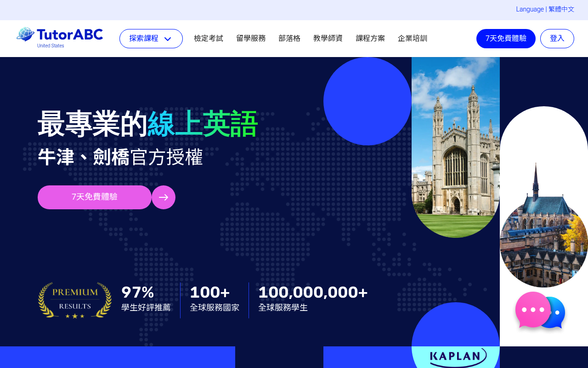
Task: Click the 牛津、劍橋官方授權 subtitle
Action: click(x=120, y=157)
